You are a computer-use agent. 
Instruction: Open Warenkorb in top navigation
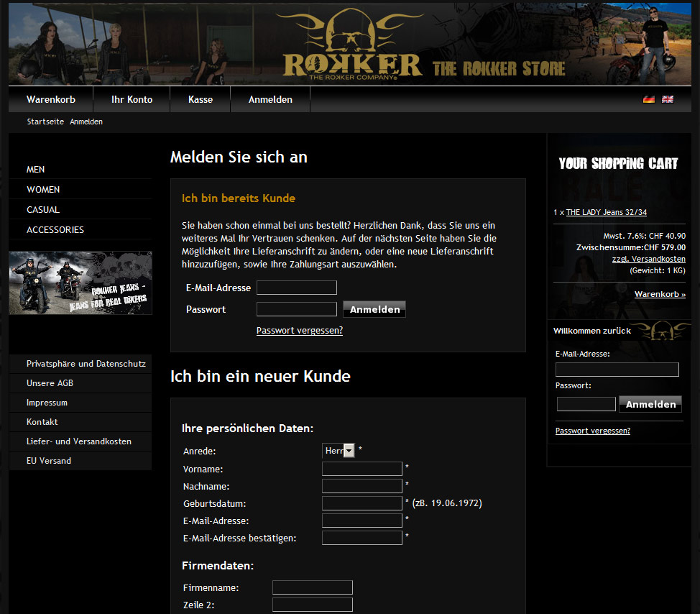[51, 99]
